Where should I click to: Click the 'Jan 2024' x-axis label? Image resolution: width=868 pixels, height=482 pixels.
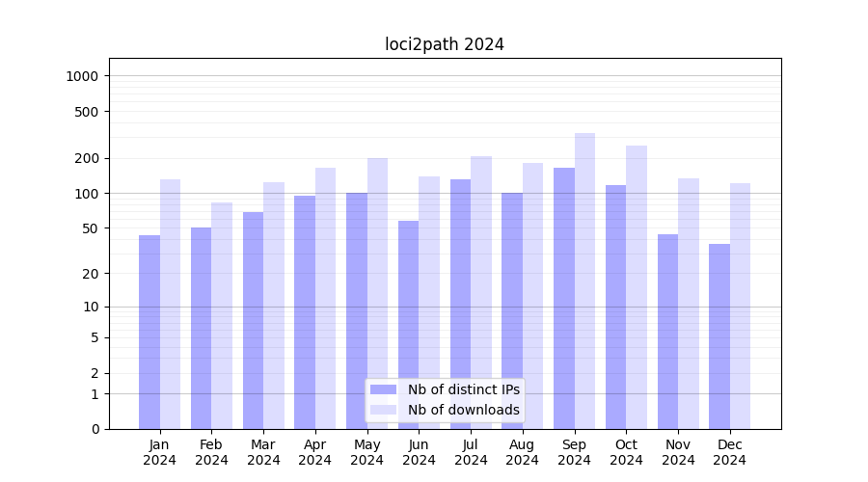(x=160, y=452)
